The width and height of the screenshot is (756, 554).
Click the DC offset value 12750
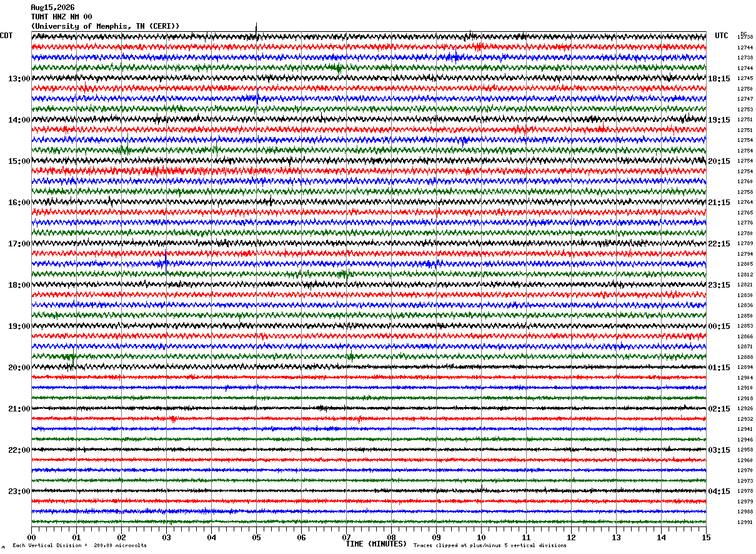745,89
